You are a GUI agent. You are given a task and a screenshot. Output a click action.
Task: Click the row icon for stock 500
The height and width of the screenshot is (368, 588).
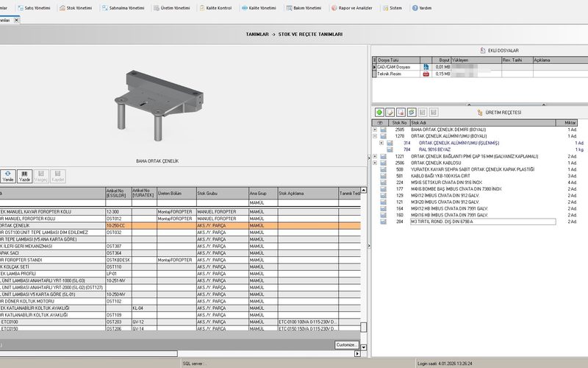383,169
